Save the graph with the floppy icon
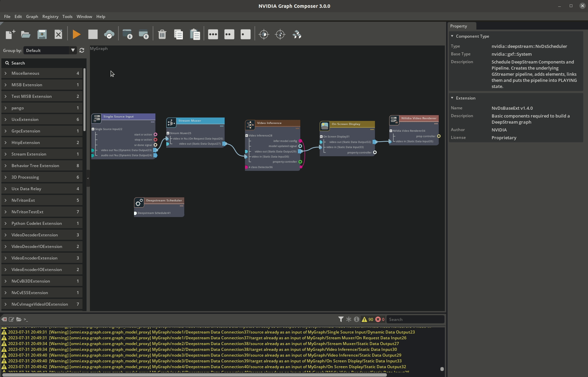The width and height of the screenshot is (588, 377). point(42,34)
